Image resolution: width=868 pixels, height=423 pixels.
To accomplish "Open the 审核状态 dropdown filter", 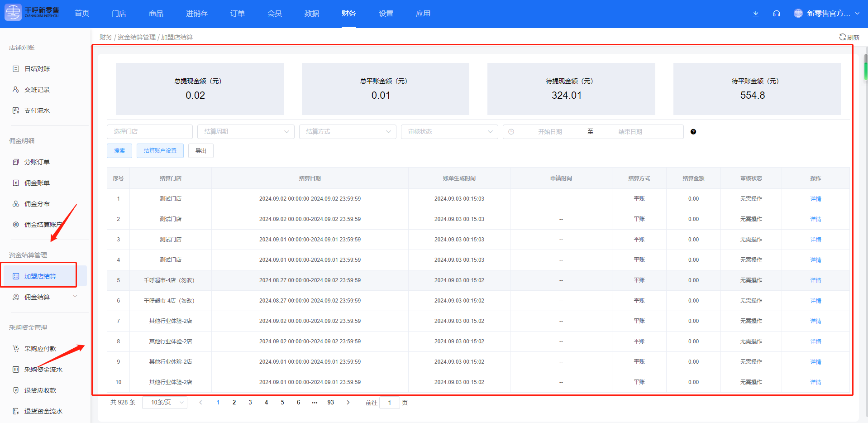I will 449,132.
